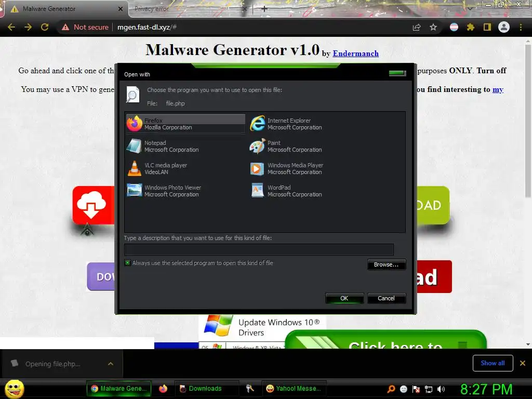The height and width of the screenshot is (399, 532).
Task: Click the Opening file.php download item
Action: [53, 364]
